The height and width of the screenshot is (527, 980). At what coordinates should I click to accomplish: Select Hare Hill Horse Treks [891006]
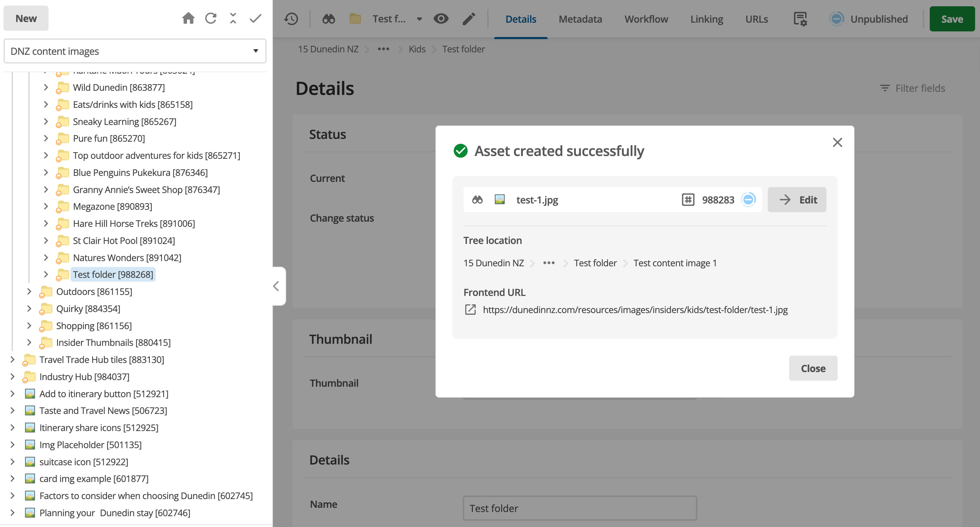(x=134, y=223)
